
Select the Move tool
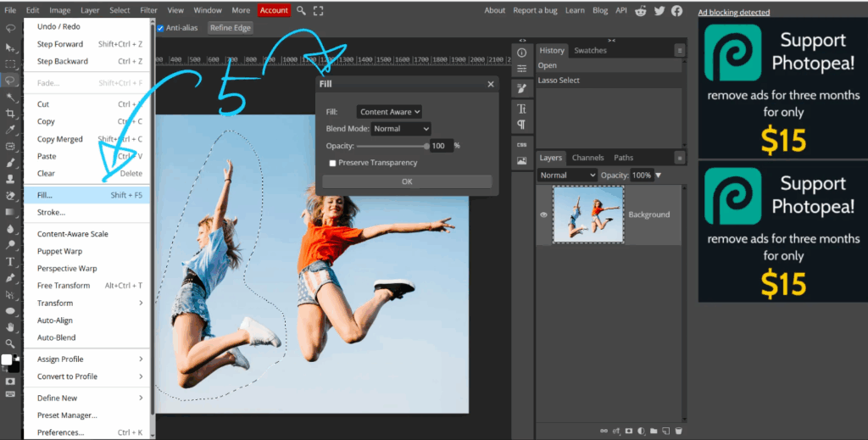coord(10,47)
